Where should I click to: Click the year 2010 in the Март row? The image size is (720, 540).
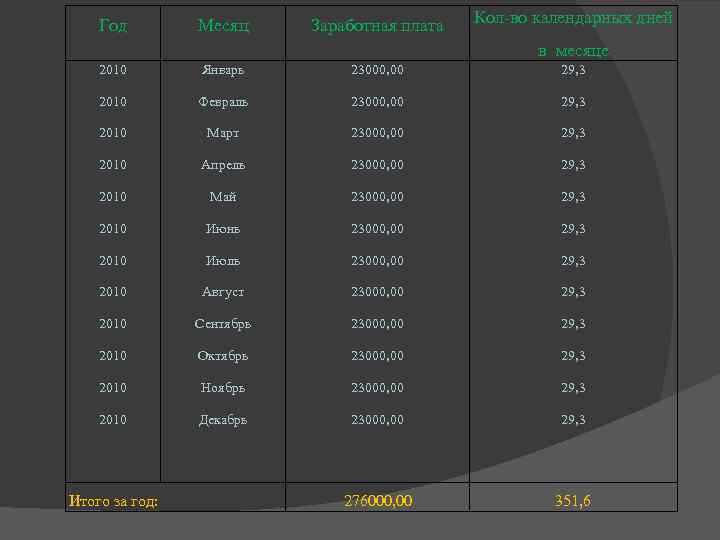[113, 133]
